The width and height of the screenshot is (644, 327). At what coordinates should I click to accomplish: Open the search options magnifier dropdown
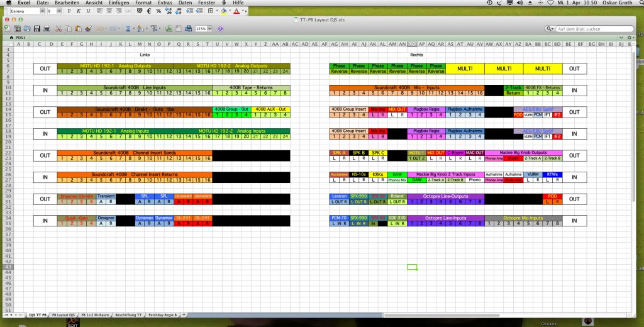pos(550,29)
